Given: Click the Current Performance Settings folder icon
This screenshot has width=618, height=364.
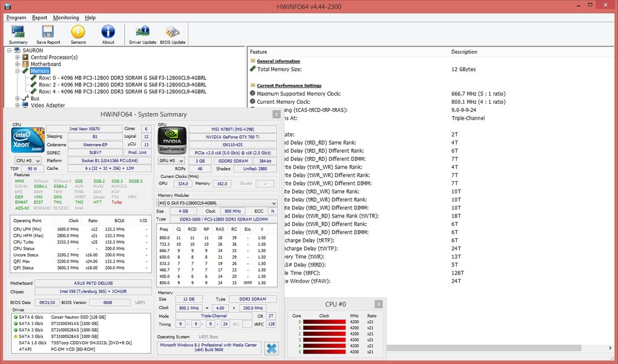Looking at the screenshot, I should [253, 85].
